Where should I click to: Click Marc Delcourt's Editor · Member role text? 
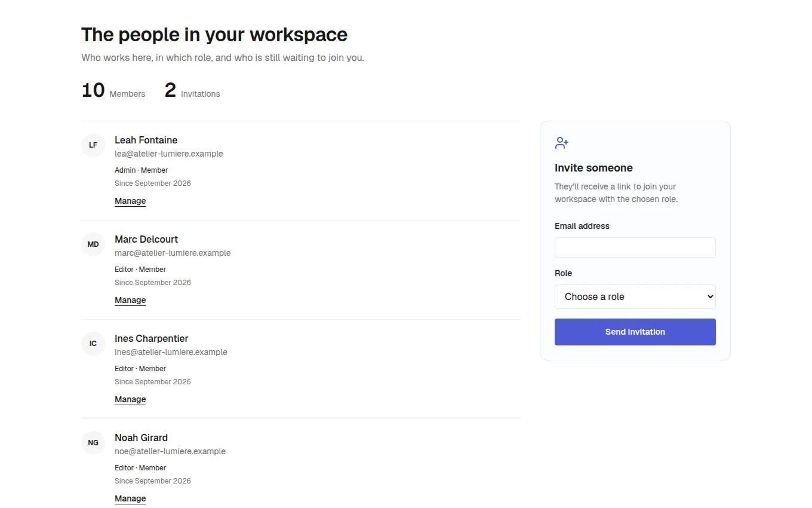coord(140,270)
